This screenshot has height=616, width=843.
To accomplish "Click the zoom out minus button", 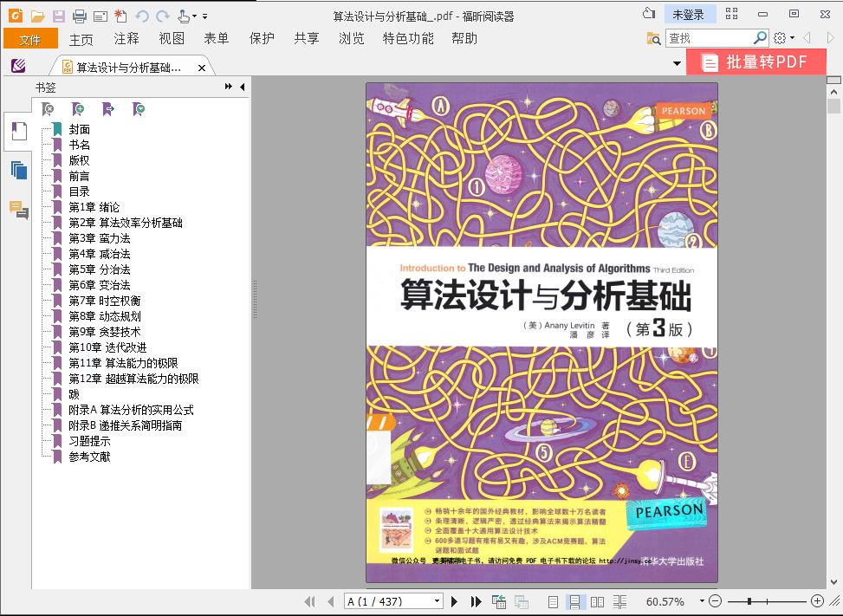I will (x=715, y=601).
